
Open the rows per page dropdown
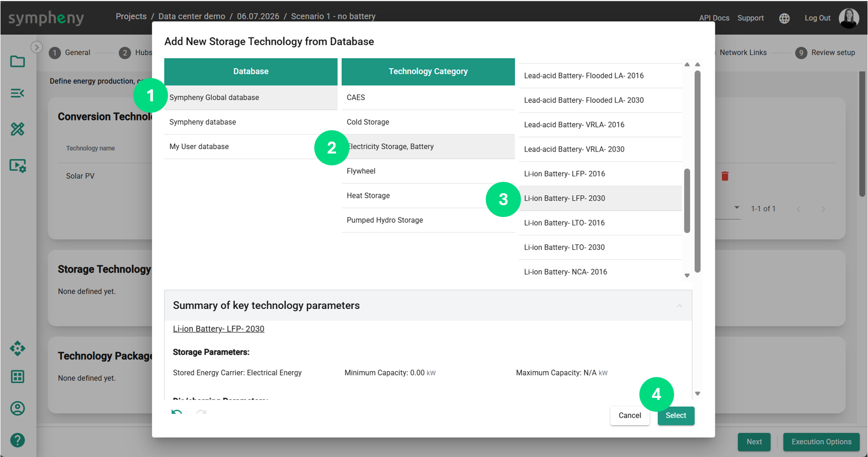737,208
